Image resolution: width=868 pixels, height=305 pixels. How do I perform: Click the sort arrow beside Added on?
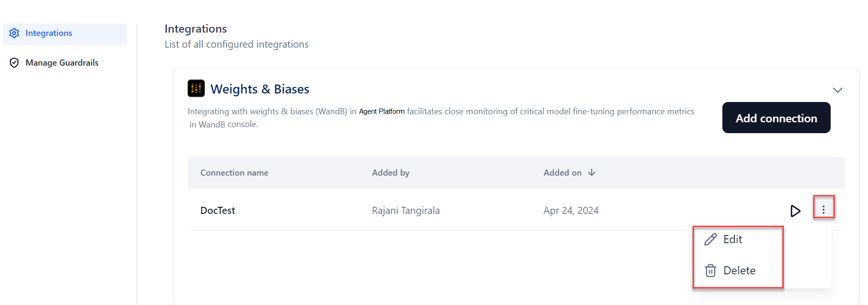591,173
